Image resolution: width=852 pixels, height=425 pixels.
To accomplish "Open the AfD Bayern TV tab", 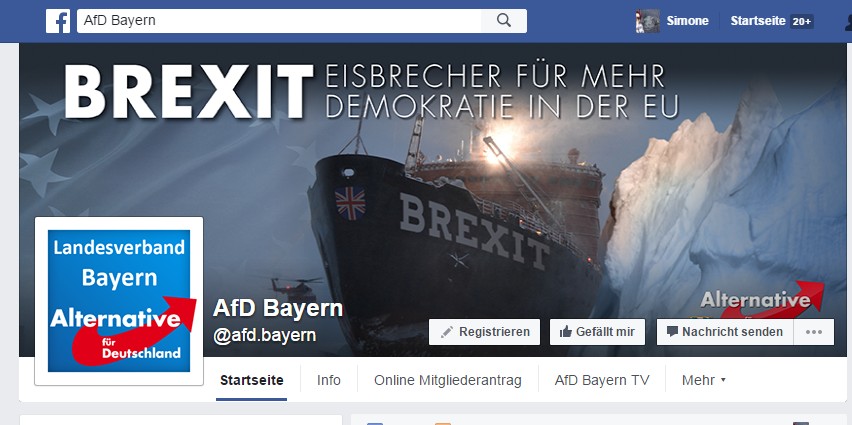I will [602, 380].
